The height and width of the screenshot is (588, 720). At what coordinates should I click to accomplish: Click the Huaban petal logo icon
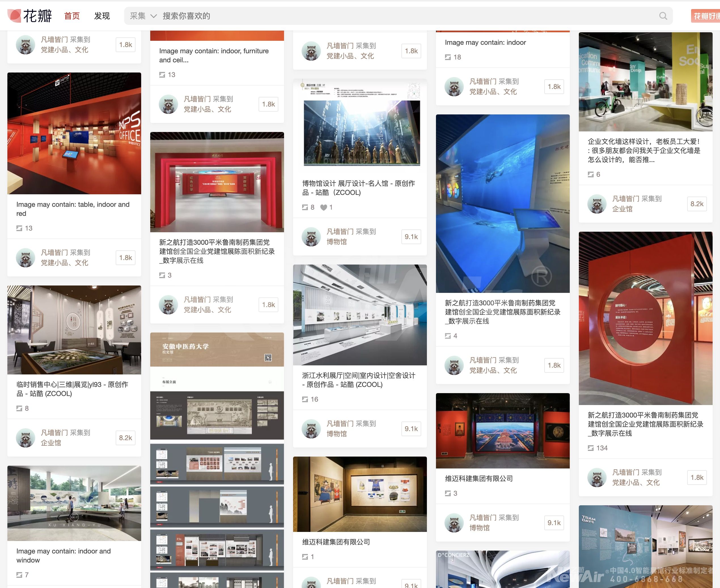tap(14, 16)
